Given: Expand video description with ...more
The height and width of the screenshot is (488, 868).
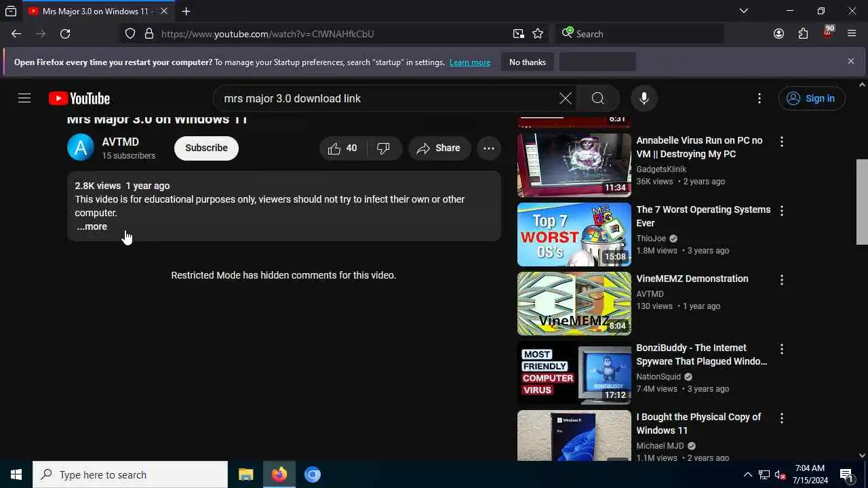Looking at the screenshot, I should point(92,226).
